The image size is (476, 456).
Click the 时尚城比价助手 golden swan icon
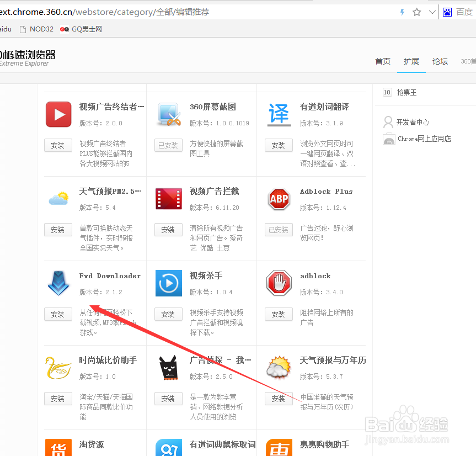click(x=58, y=368)
